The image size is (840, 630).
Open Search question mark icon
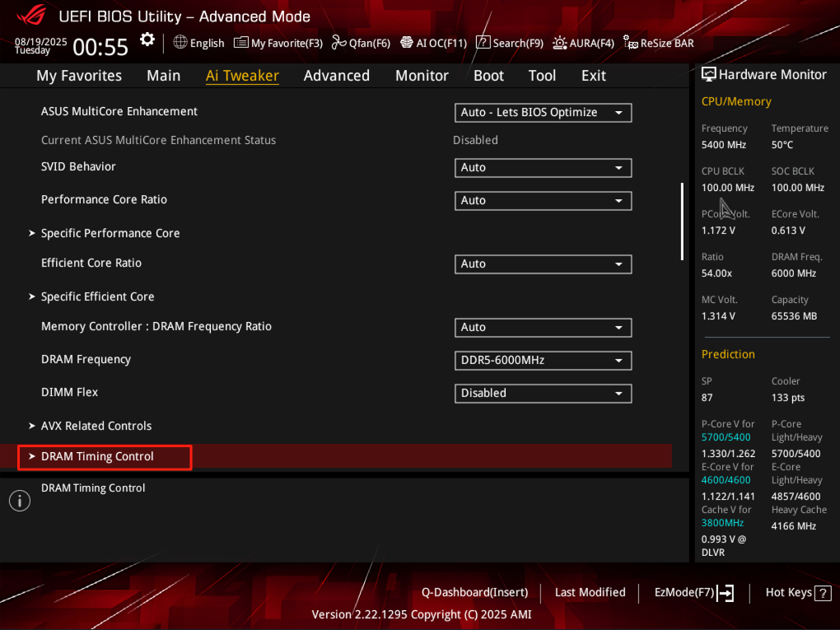click(483, 42)
